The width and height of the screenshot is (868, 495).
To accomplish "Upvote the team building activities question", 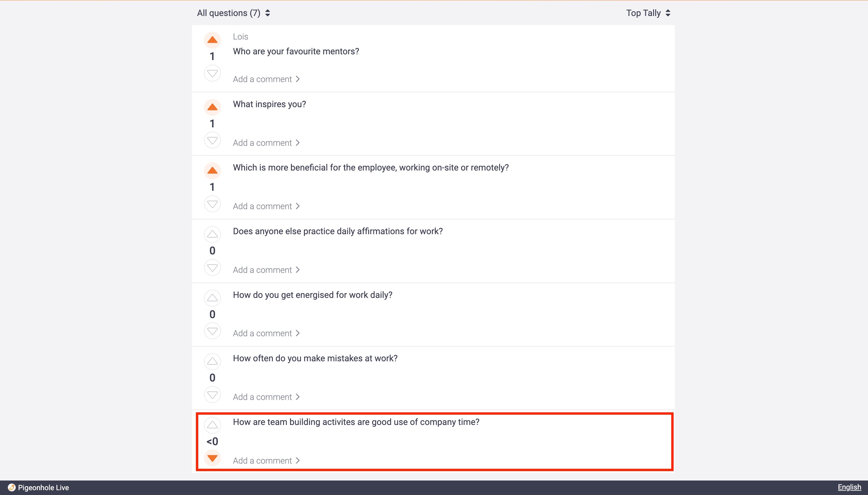I will point(212,425).
